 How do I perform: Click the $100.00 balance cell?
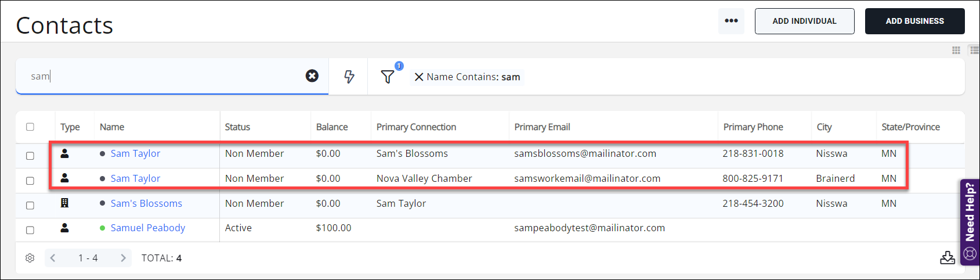pyautogui.click(x=334, y=228)
